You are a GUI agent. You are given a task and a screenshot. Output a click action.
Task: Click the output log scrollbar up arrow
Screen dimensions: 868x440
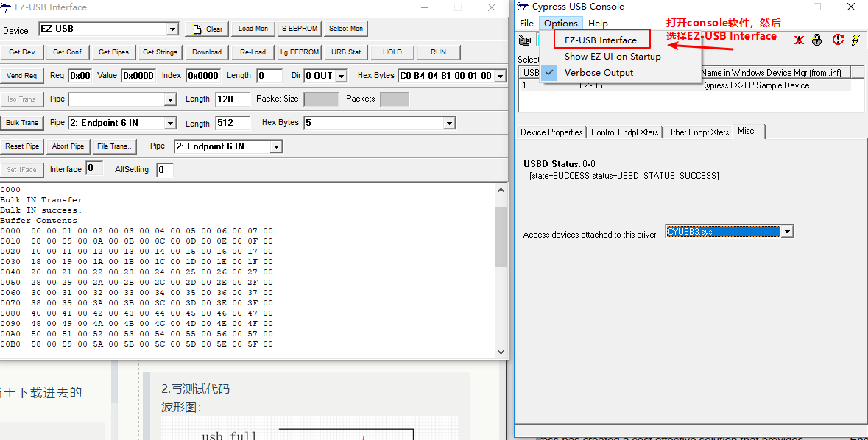point(501,190)
